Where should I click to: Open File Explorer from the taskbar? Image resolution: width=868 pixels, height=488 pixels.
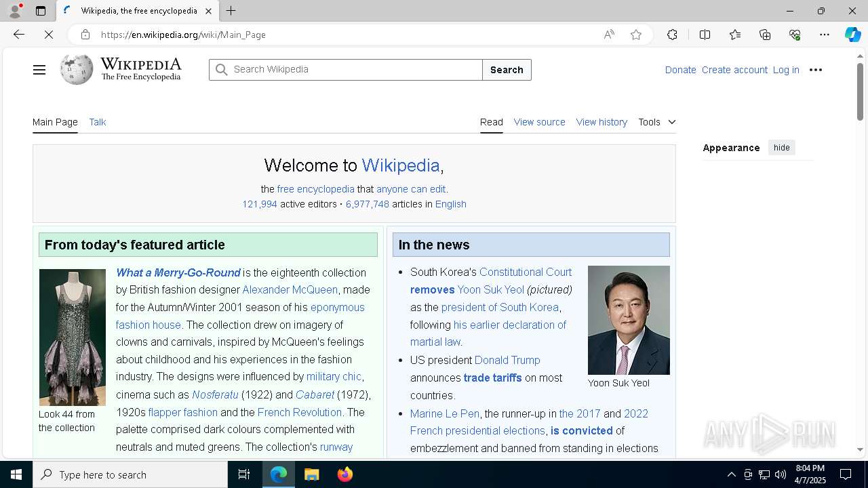click(312, 474)
